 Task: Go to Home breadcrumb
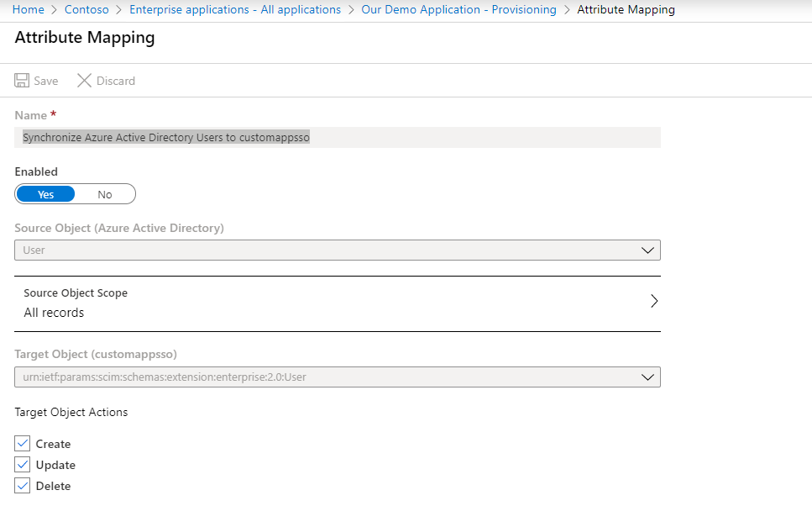point(29,10)
